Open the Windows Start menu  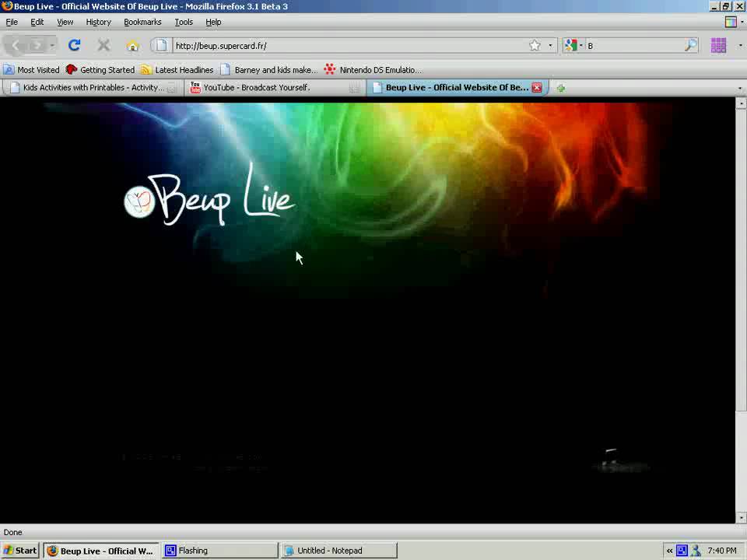[x=20, y=551]
